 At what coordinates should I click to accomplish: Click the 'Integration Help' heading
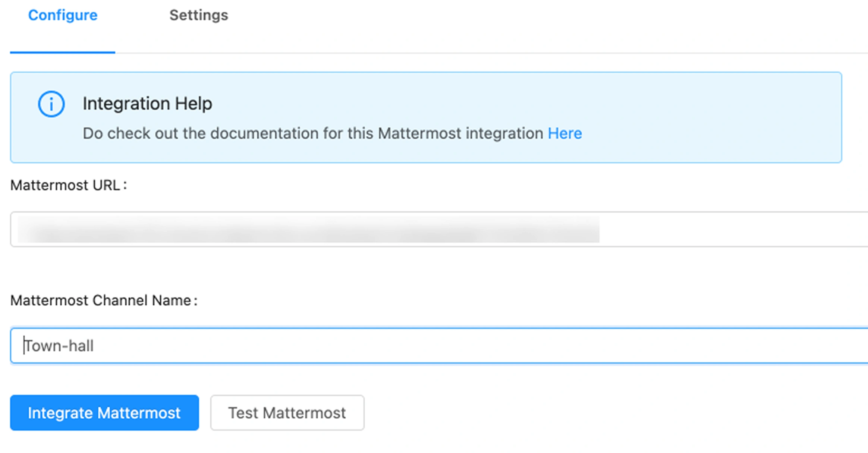pos(147,104)
